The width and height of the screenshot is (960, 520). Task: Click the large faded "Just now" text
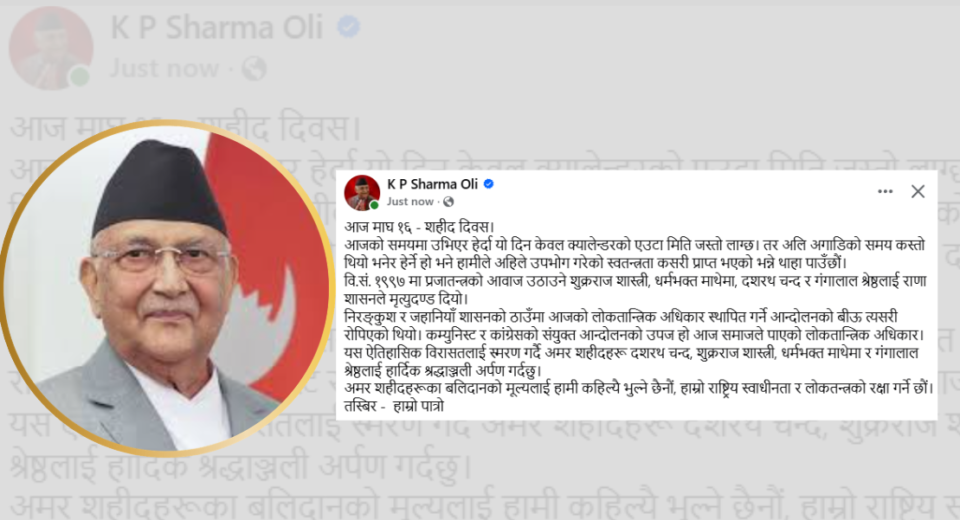click(x=164, y=69)
